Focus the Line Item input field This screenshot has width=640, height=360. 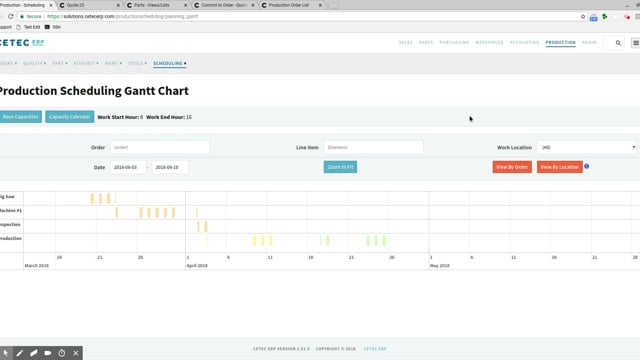pos(373,147)
